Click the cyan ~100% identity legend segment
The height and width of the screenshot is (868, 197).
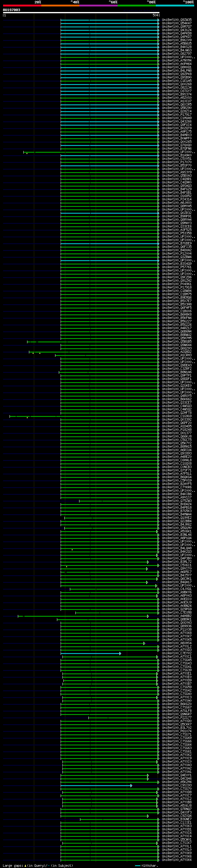point(175,6)
